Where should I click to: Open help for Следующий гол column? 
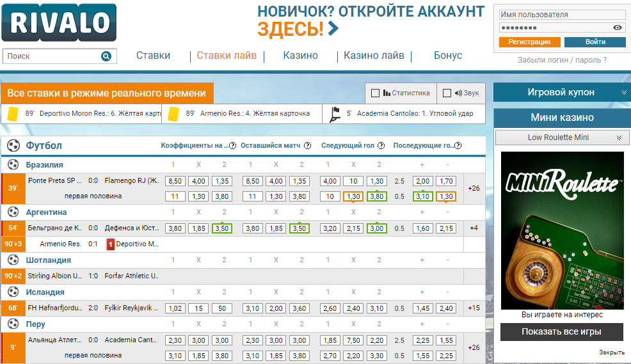tap(381, 146)
